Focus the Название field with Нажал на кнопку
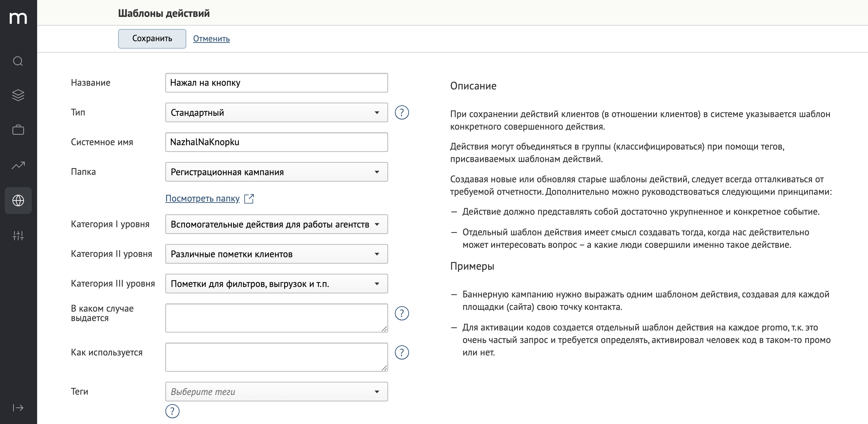The height and width of the screenshot is (424, 868). 277,83
